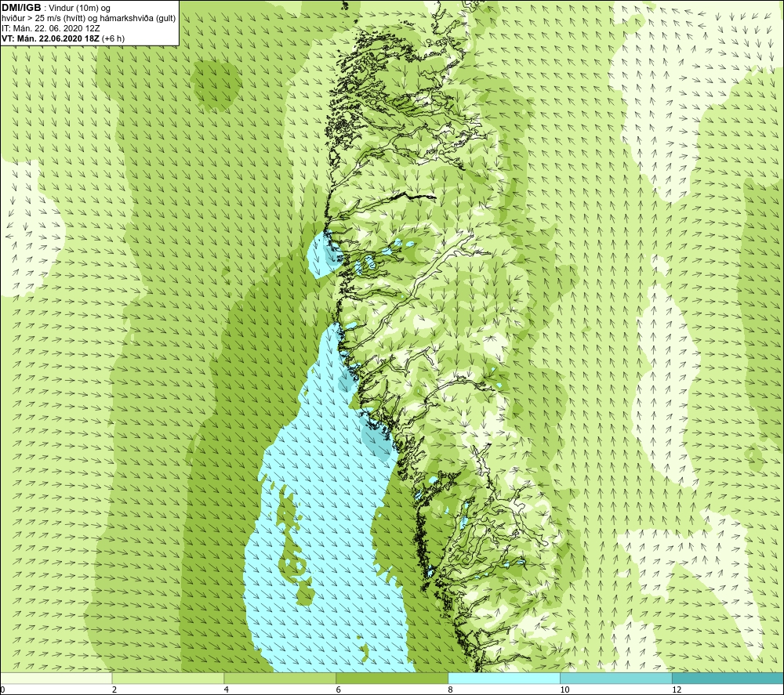Select the above 12 m/s teal swatch
This screenshot has width=784, height=695.
tap(728, 678)
